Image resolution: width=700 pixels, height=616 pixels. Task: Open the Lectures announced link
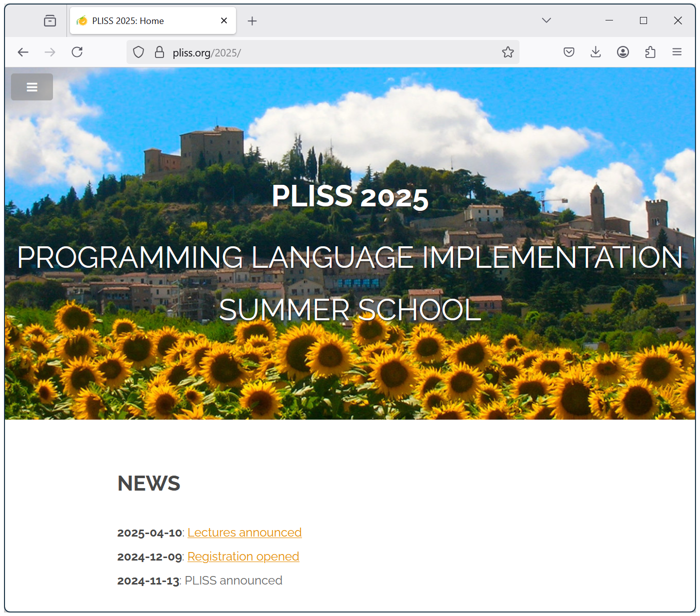point(244,533)
